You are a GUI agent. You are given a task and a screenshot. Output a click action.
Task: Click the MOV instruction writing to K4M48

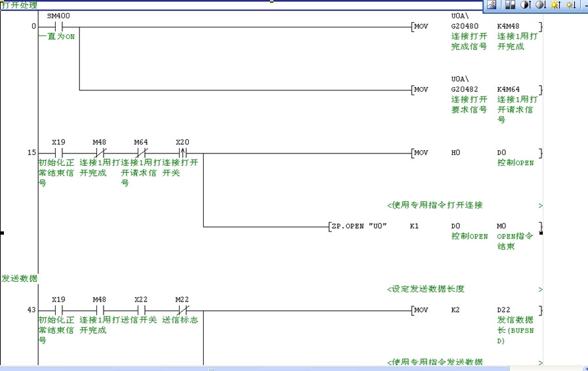tap(420, 27)
